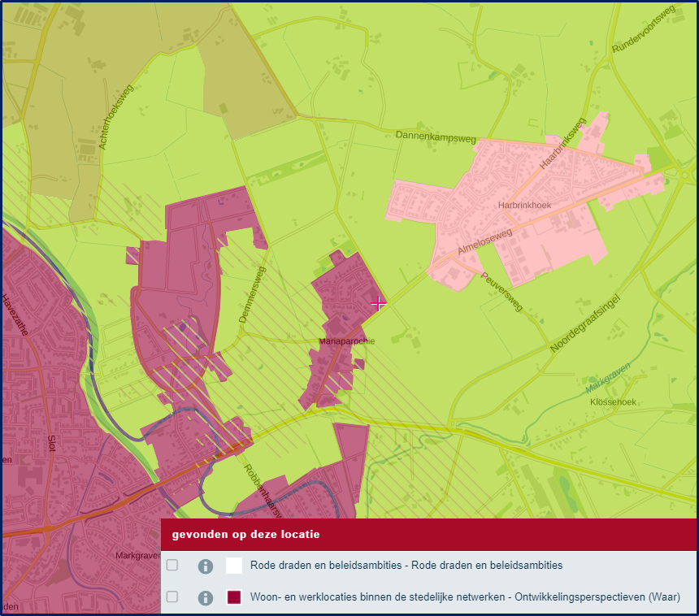Click the Haarbrinksweg road label
Viewport: 699px width, 616px height.
(x=562, y=144)
